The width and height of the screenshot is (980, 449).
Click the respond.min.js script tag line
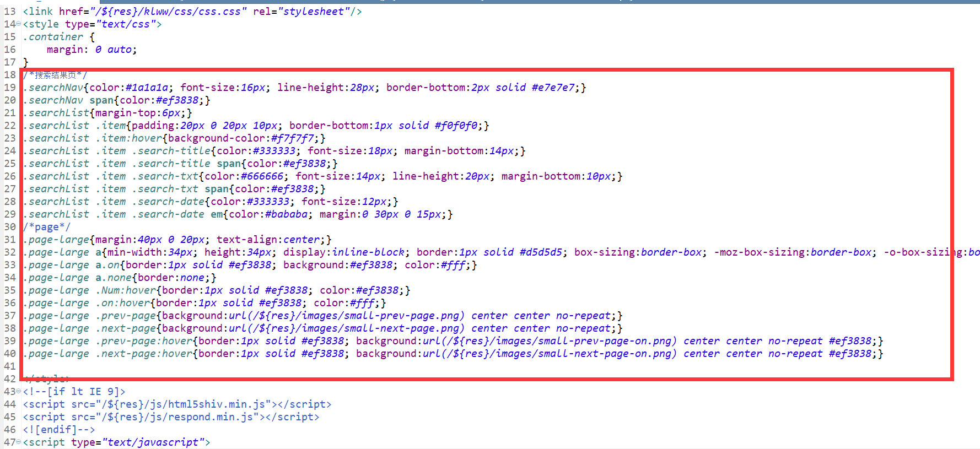[x=171, y=417]
